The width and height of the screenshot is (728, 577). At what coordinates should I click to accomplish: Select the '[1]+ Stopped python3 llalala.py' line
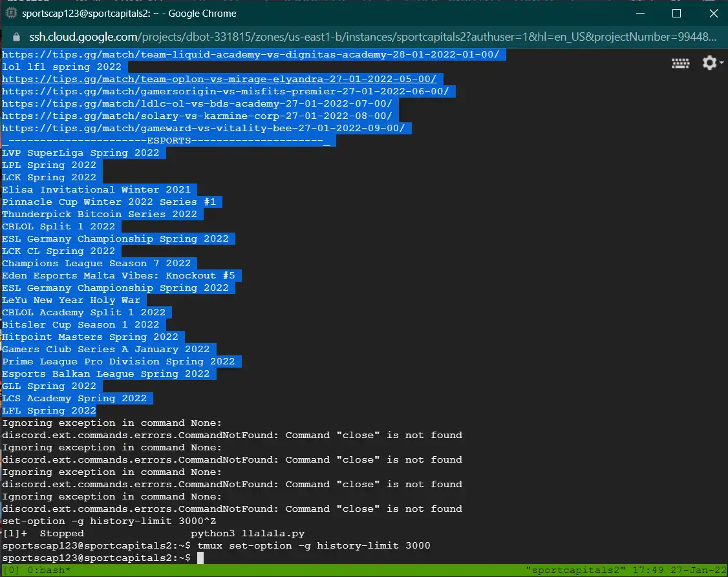[153, 534]
